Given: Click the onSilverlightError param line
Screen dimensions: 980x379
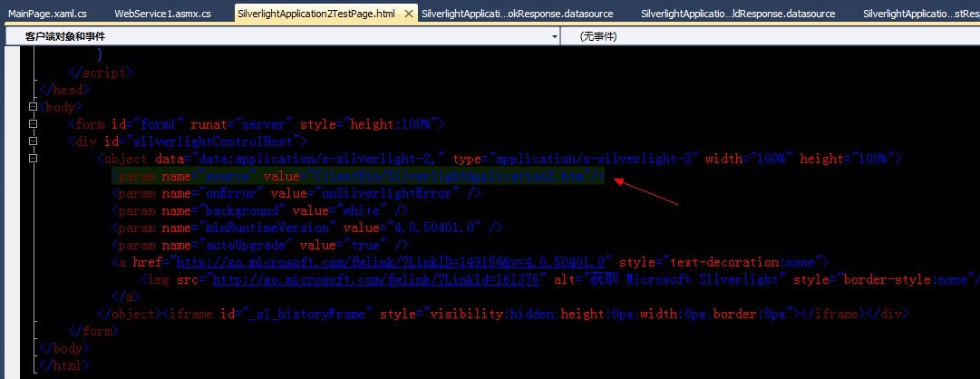Looking at the screenshot, I should 296,194.
